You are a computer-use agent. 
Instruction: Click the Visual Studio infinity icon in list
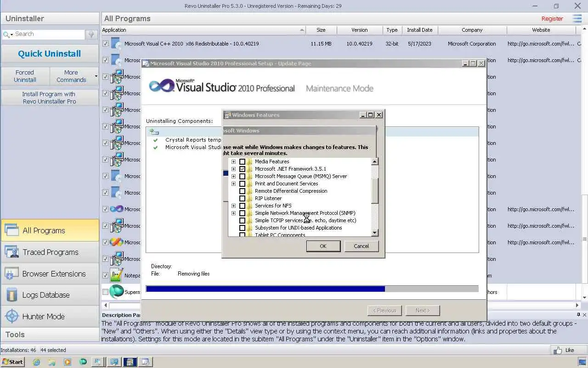click(x=117, y=209)
